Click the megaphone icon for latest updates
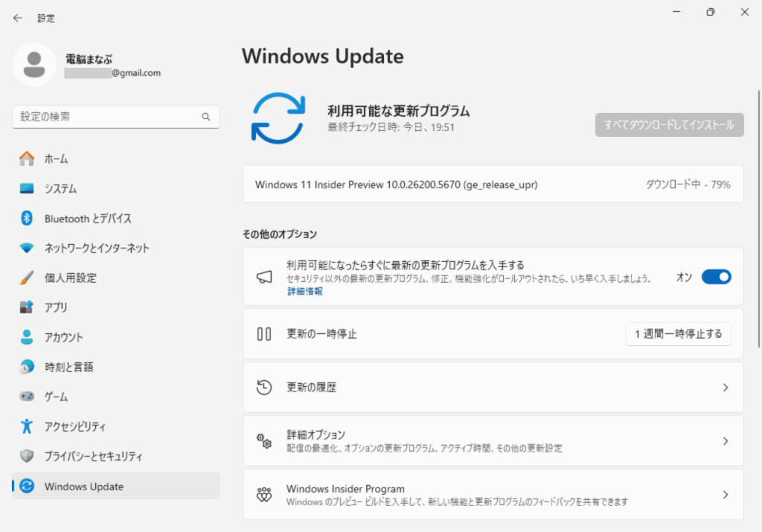The image size is (762, 532). click(x=264, y=277)
